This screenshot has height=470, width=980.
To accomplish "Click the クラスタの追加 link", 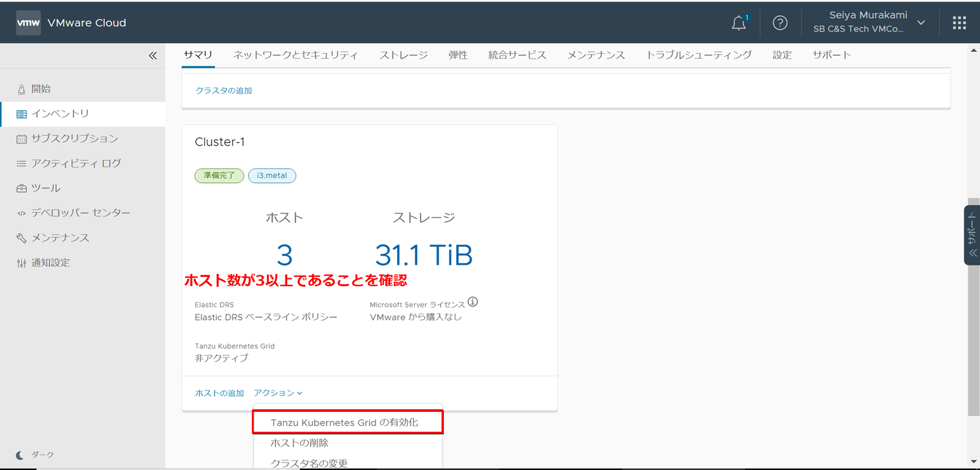I will pyautogui.click(x=224, y=90).
